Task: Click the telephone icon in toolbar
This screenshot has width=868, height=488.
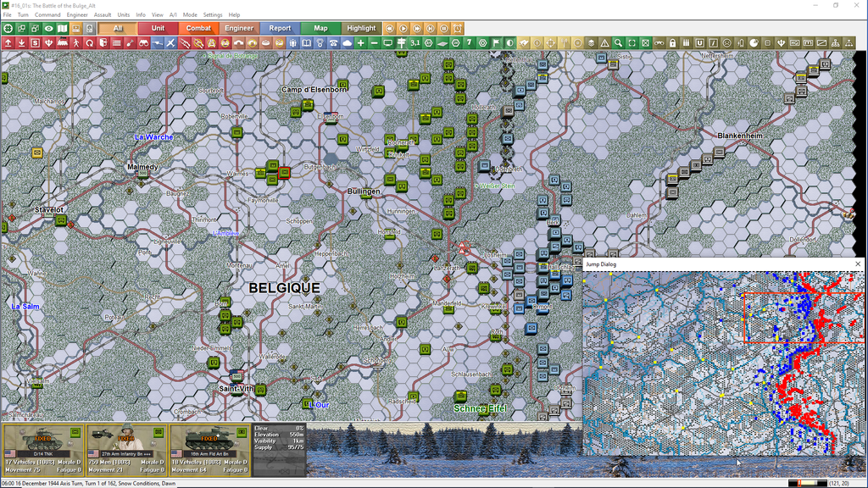Action: click(334, 42)
